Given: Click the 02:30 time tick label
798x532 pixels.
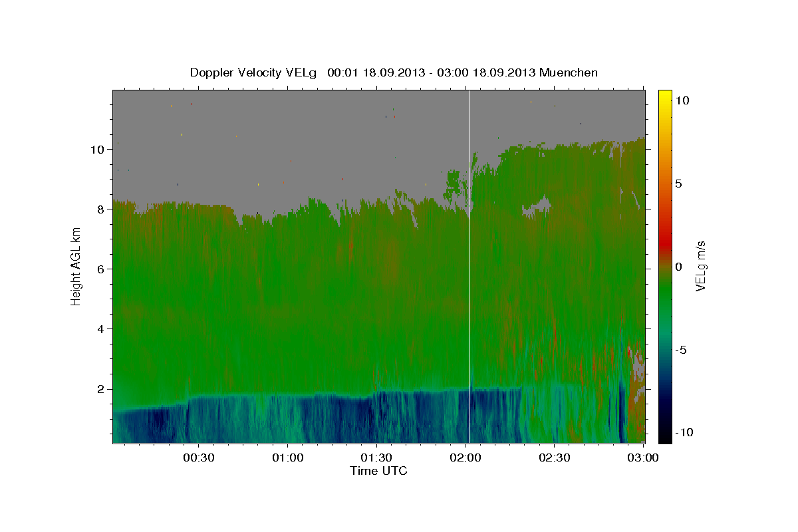Looking at the screenshot, I should [x=555, y=458].
